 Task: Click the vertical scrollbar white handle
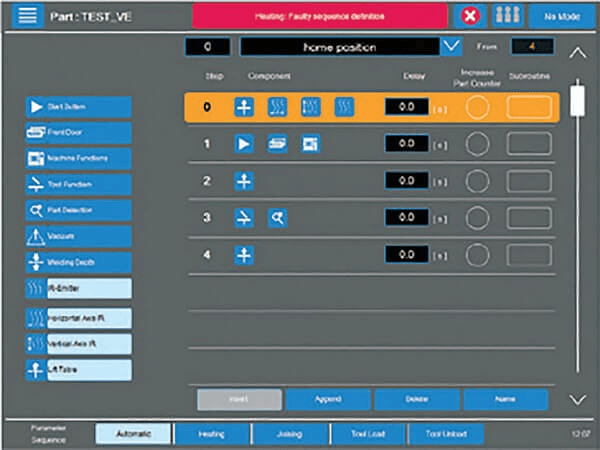(577, 101)
